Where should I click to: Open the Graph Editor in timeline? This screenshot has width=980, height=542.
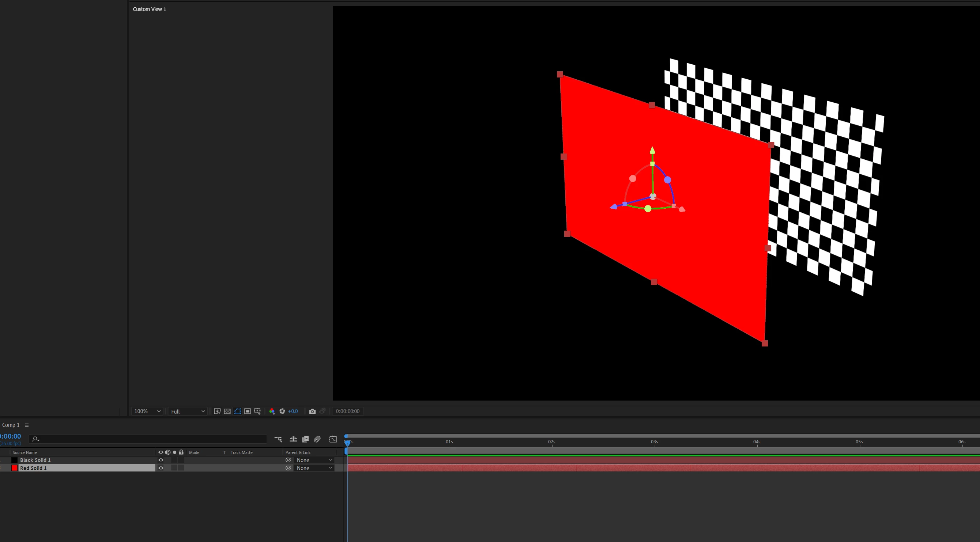click(333, 439)
